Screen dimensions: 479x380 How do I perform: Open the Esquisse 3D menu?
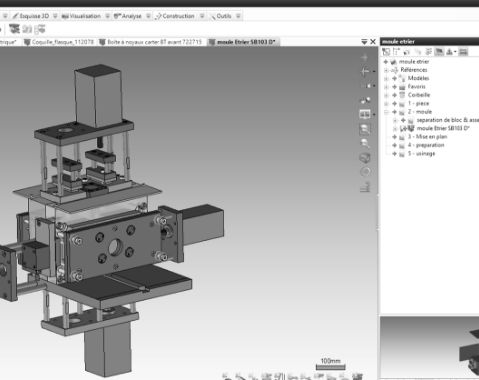31,16
